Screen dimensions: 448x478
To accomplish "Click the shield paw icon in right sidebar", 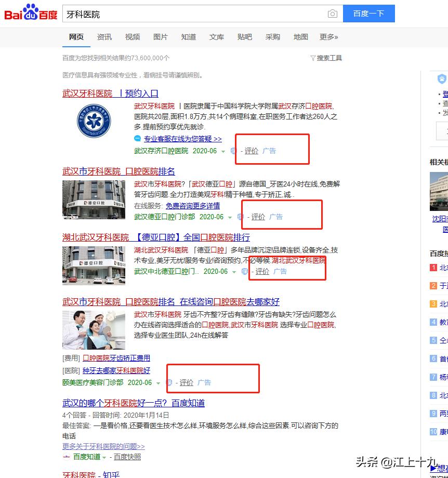I will pos(442,79).
